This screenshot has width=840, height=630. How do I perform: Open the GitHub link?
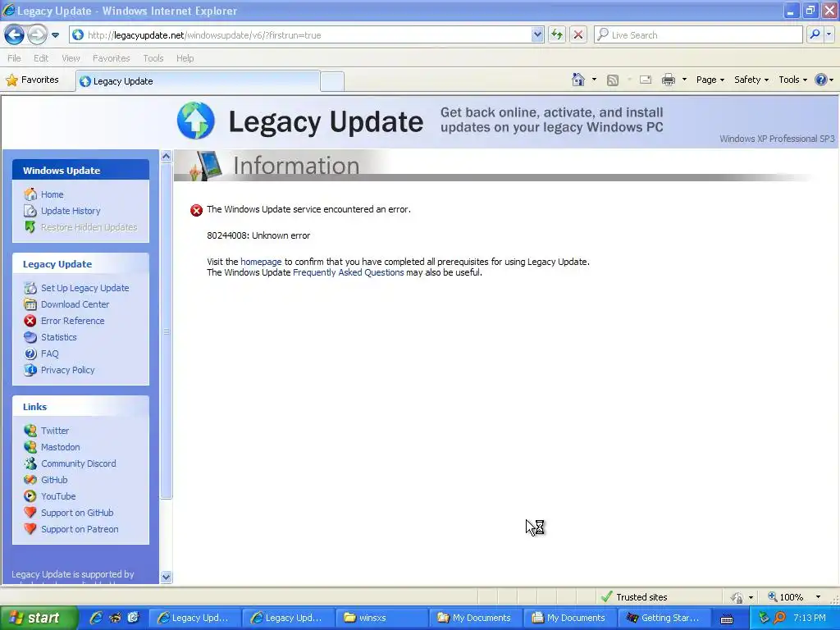pyautogui.click(x=54, y=480)
